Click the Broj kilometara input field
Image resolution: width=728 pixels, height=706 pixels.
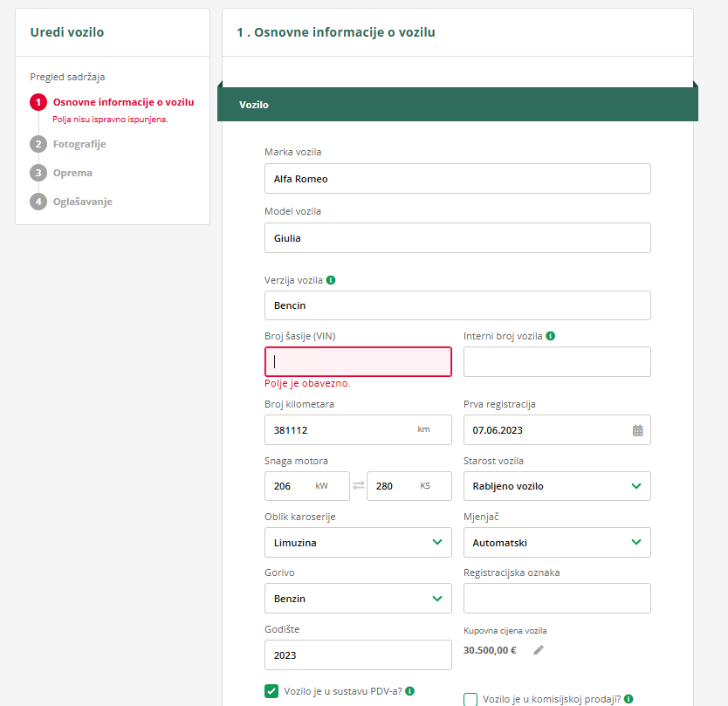tap(340, 430)
